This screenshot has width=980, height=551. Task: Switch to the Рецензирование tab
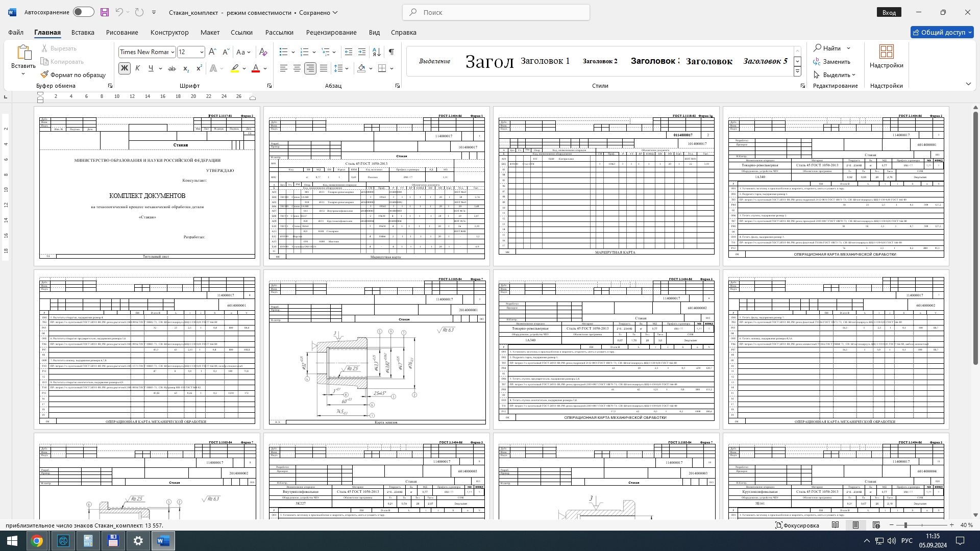click(x=331, y=32)
